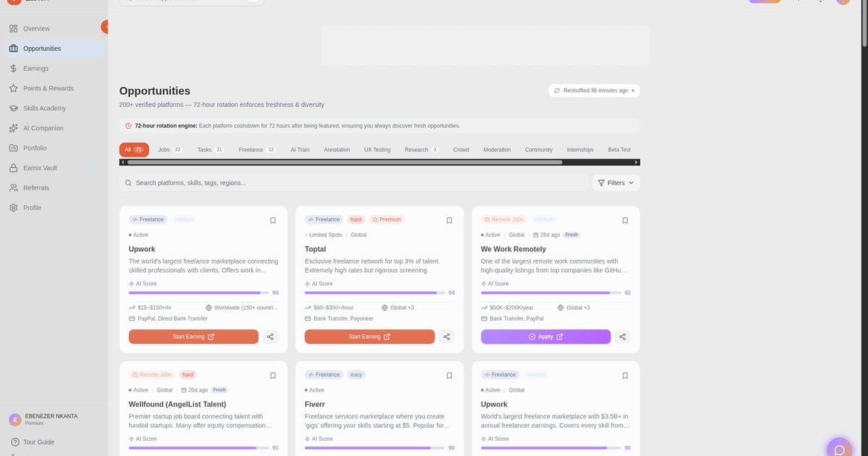Open the Community tab

(539, 150)
